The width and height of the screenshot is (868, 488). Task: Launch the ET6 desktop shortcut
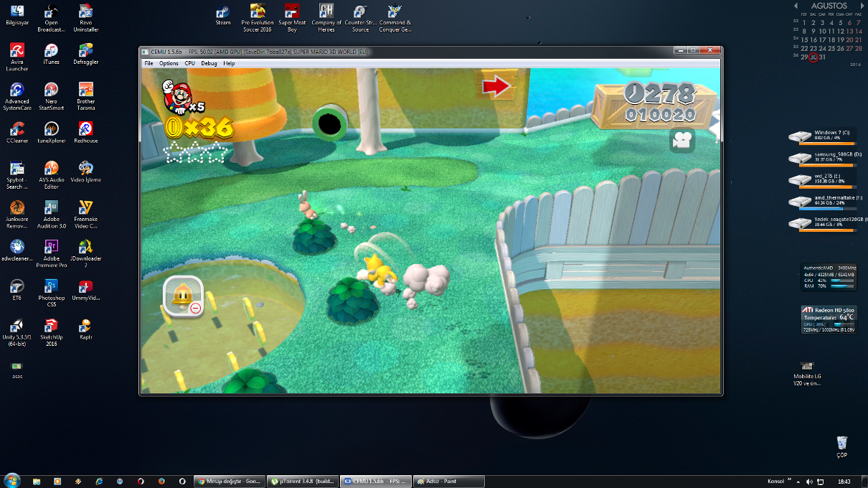pyautogui.click(x=17, y=289)
